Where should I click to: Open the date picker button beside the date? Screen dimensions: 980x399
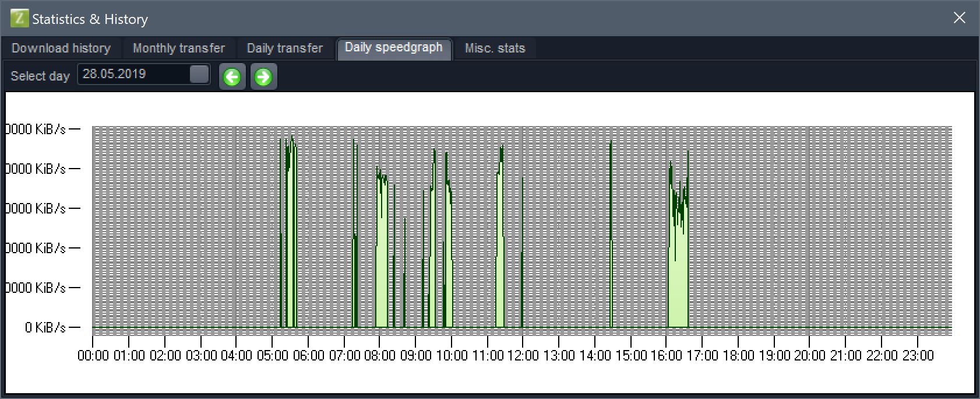point(199,74)
